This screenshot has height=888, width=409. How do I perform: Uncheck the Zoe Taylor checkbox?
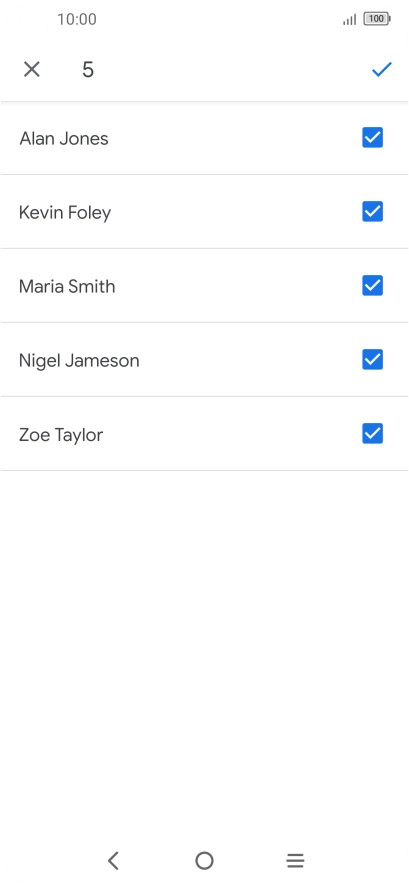[x=373, y=434]
